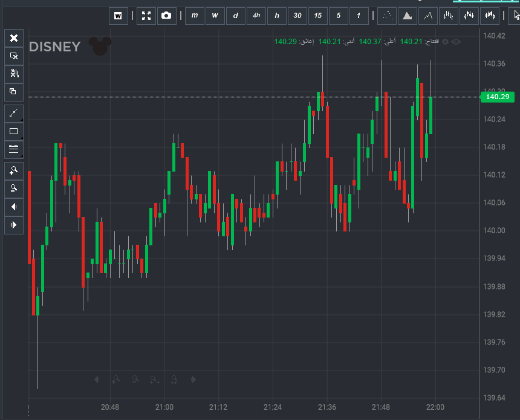Toggle chart visibility eye icon
This screenshot has width=520, height=420.
(x=456, y=42)
